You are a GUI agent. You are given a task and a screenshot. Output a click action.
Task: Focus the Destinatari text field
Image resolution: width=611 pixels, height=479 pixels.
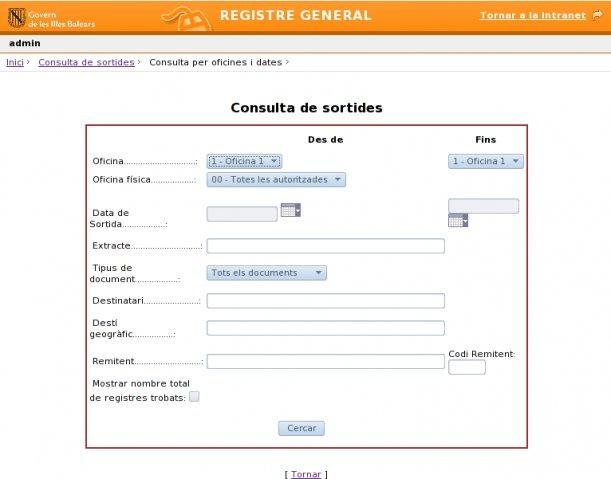coord(325,301)
